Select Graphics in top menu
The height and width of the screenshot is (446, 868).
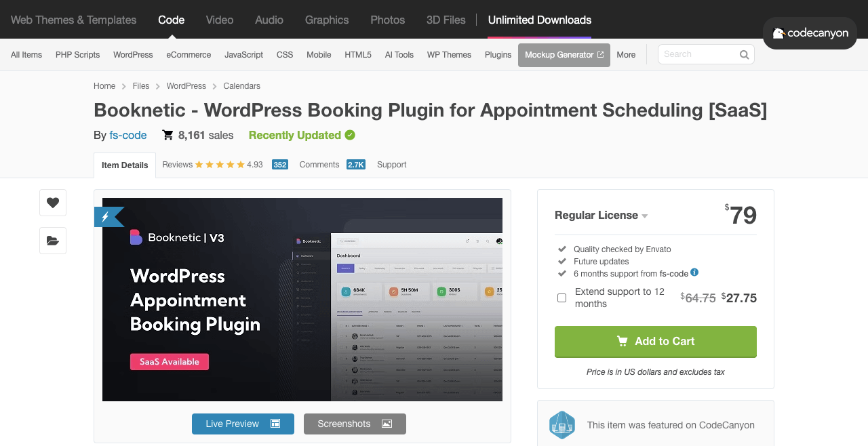click(327, 20)
